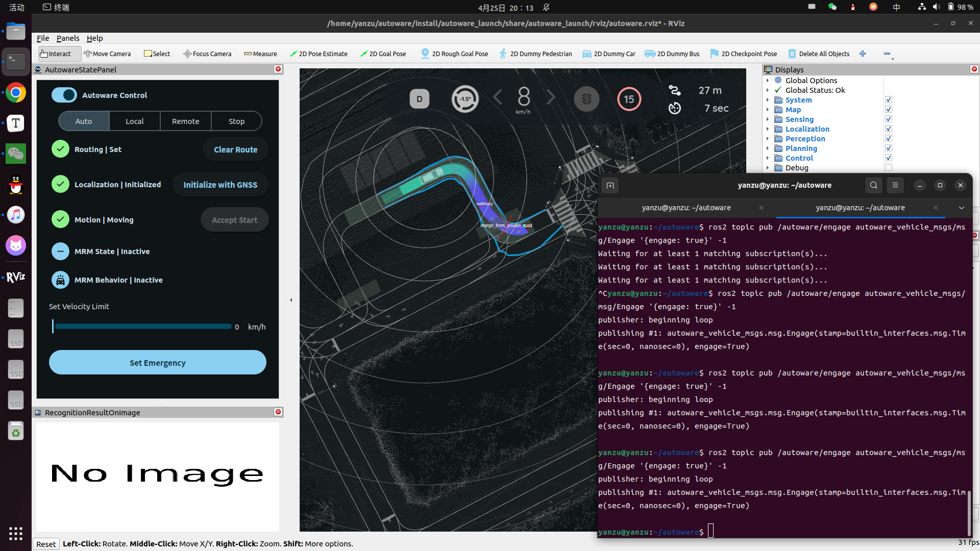Open terminal hamburger menu
980x551 pixels.
coord(895,185)
